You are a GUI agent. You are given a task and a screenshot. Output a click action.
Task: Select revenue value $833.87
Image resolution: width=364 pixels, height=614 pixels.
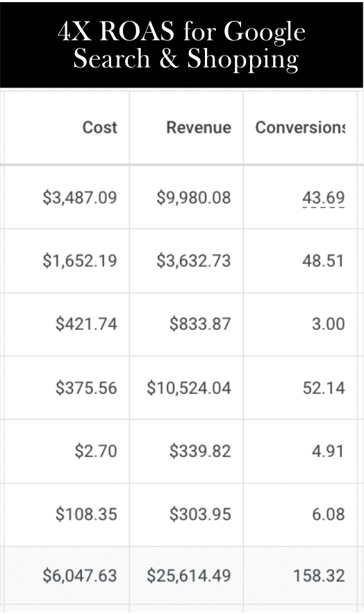(200, 324)
